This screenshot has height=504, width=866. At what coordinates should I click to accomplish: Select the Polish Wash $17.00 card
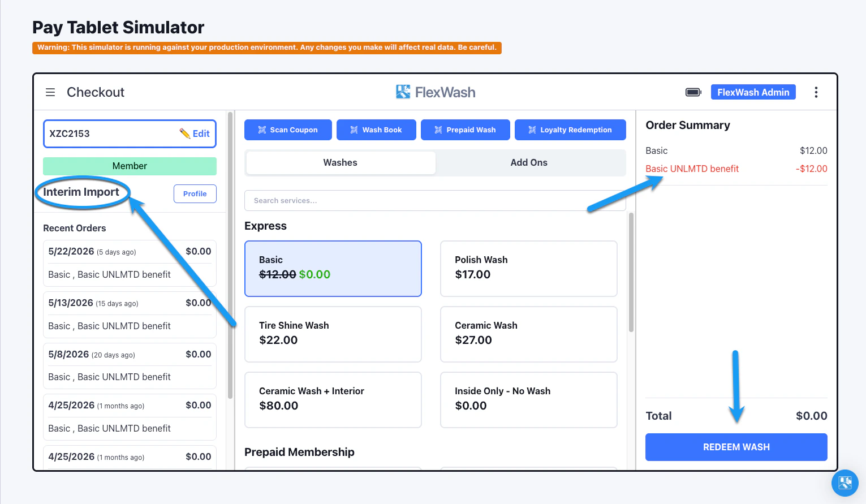coord(529,269)
